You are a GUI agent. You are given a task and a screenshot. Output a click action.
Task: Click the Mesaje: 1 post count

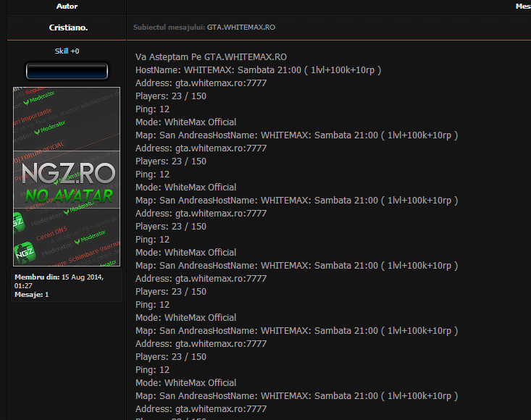pyautogui.click(x=32, y=295)
